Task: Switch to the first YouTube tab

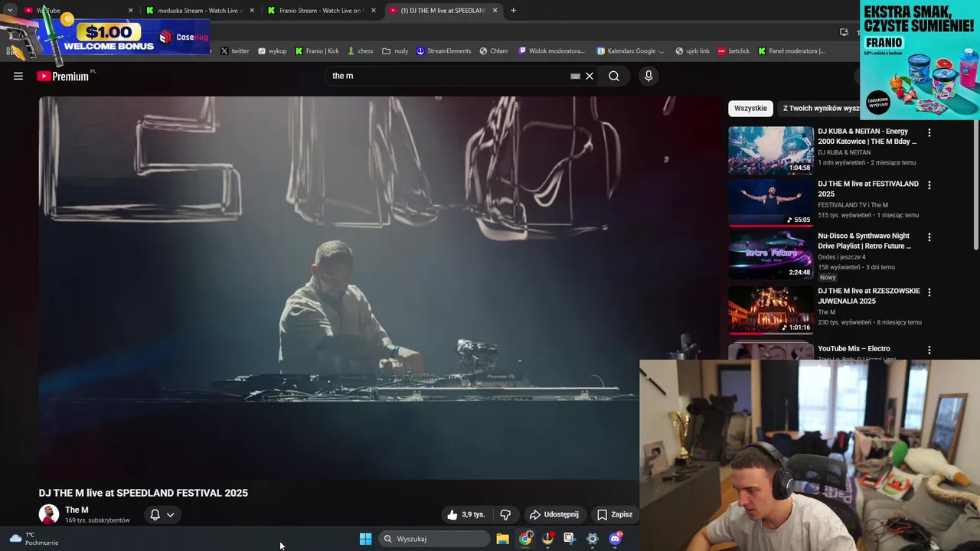Action: pyautogui.click(x=77, y=11)
